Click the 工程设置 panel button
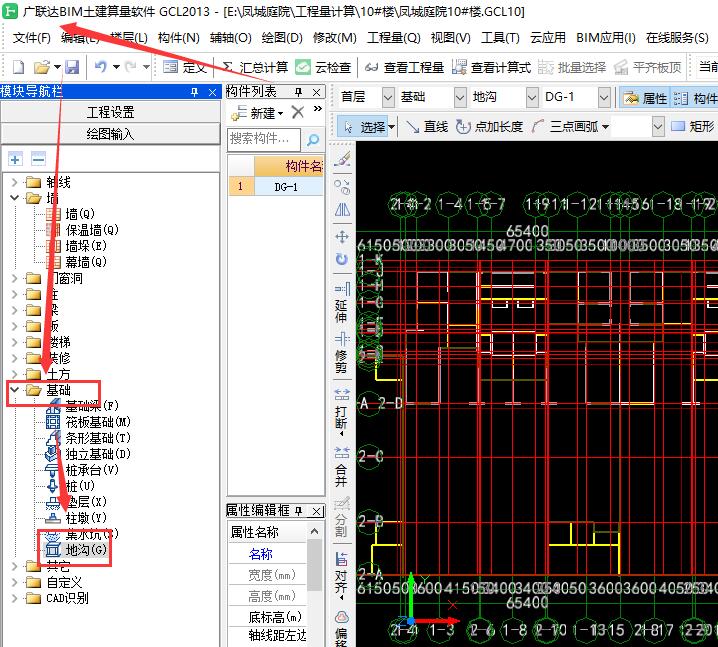Viewport: 718px width, 647px height. (x=110, y=112)
